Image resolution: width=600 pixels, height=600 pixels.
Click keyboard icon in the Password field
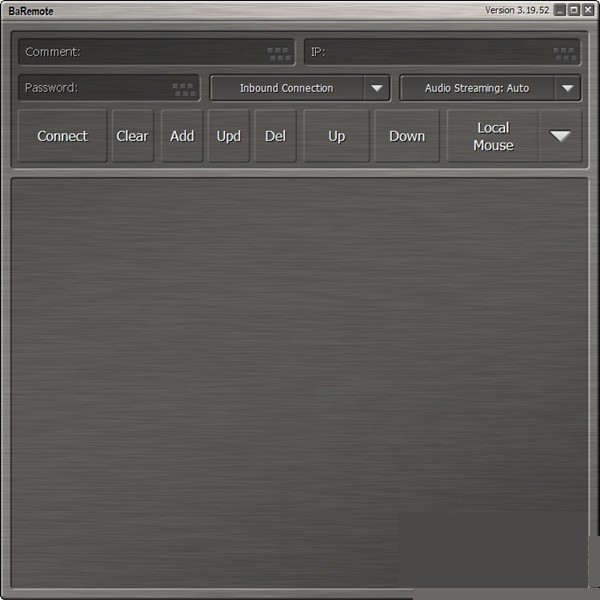tap(183, 89)
